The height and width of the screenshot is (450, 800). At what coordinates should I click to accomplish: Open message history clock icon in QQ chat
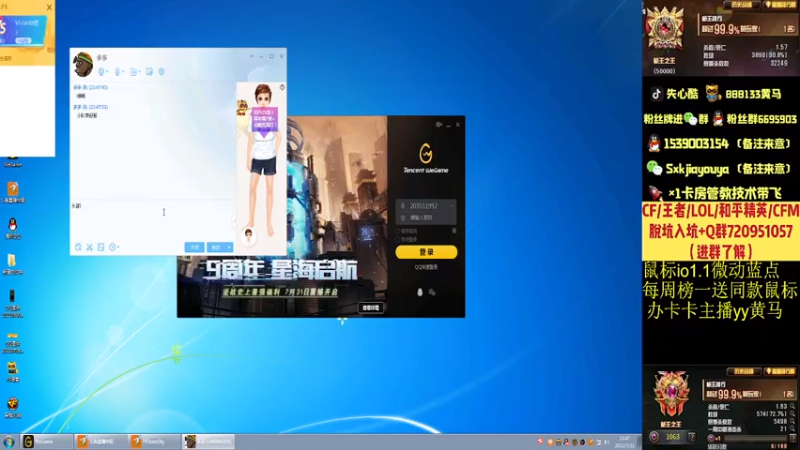click(112, 247)
